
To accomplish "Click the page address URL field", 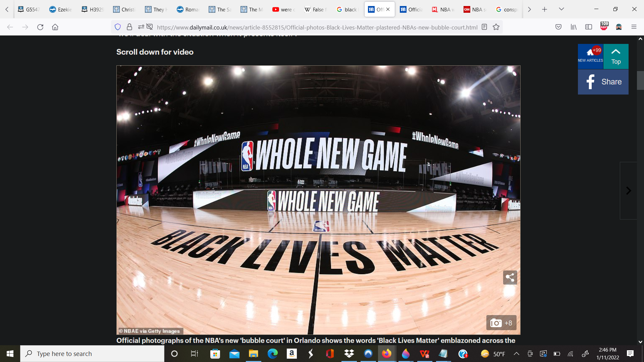I will 317,27.
